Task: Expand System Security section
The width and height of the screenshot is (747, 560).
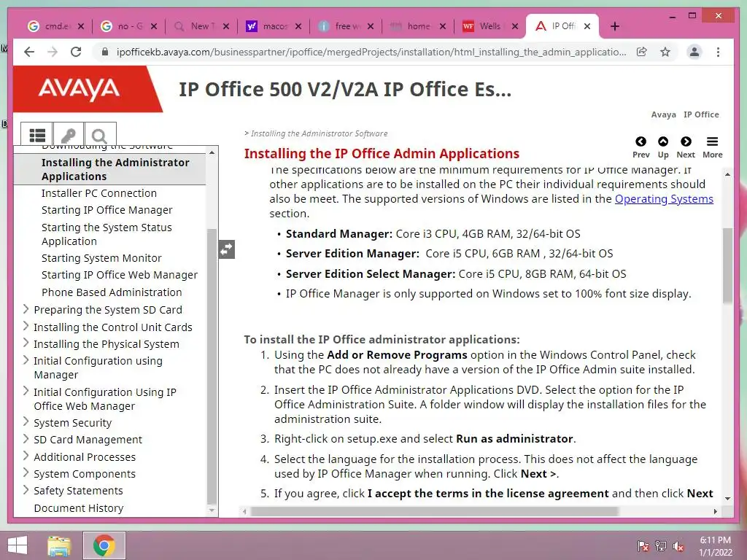Action: coord(26,422)
